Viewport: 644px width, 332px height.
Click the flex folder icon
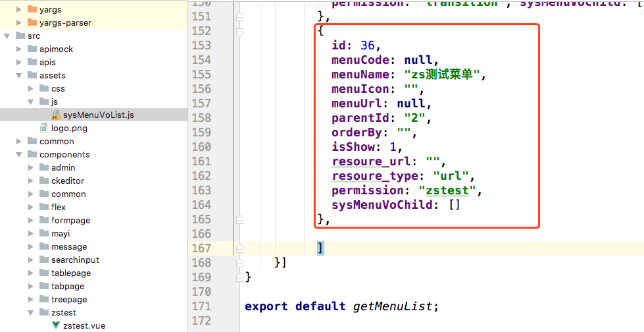(x=44, y=207)
